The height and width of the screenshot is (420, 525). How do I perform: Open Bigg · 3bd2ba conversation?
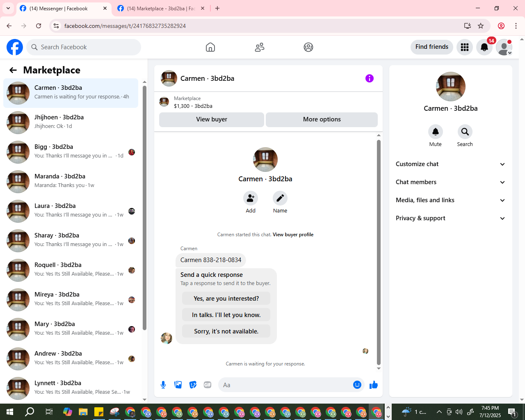coord(71,152)
